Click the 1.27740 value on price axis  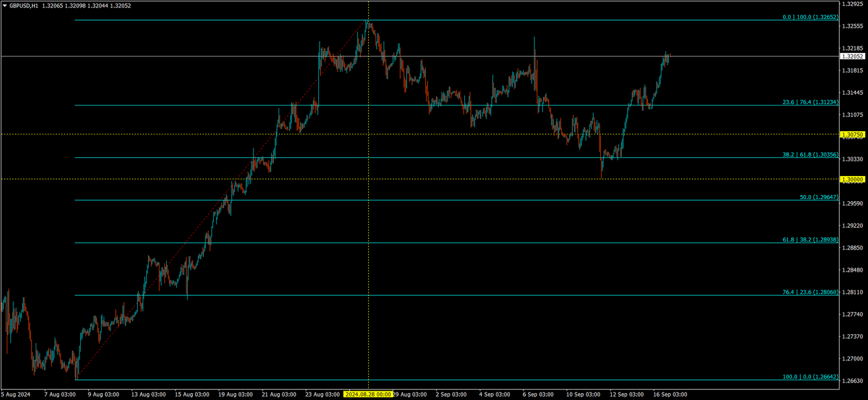(853, 315)
